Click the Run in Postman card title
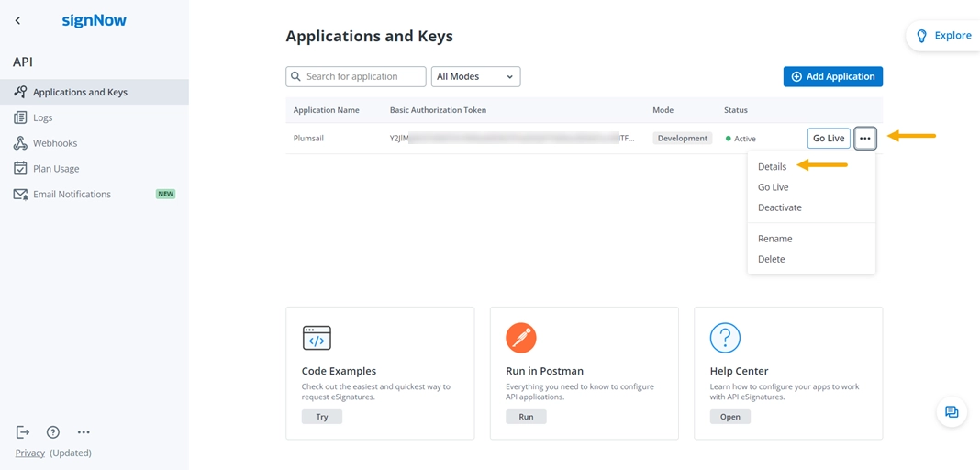The image size is (980, 470). (x=544, y=371)
